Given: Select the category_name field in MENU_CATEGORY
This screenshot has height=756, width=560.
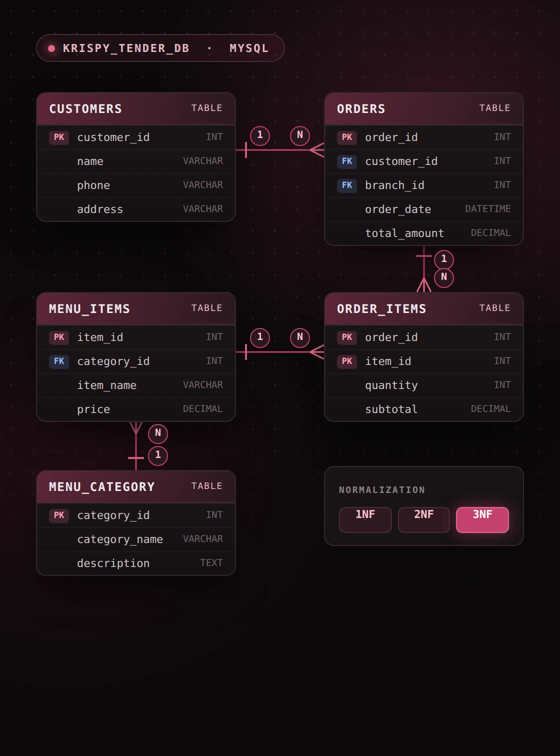Looking at the screenshot, I should tap(136, 539).
